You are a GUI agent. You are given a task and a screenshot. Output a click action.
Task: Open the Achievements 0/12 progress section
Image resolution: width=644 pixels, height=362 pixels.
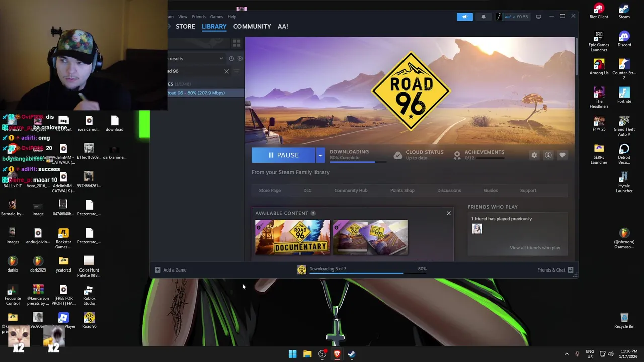pyautogui.click(x=480, y=155)
